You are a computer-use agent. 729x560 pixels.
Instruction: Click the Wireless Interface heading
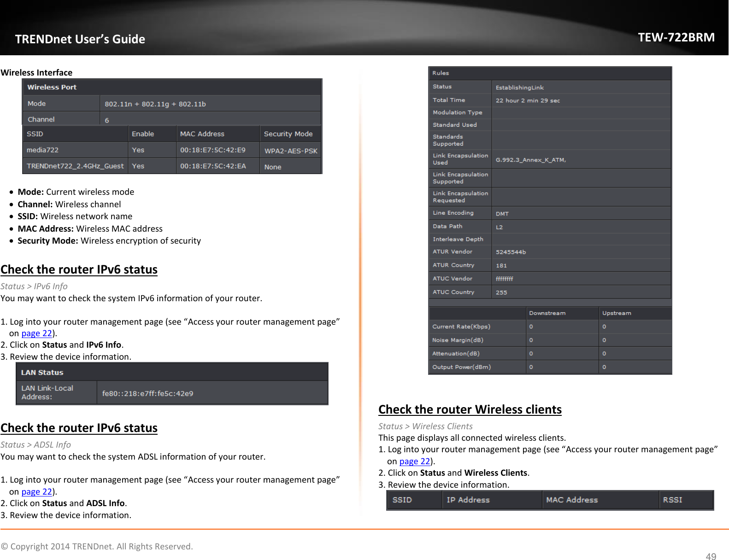tap(36, 72)
